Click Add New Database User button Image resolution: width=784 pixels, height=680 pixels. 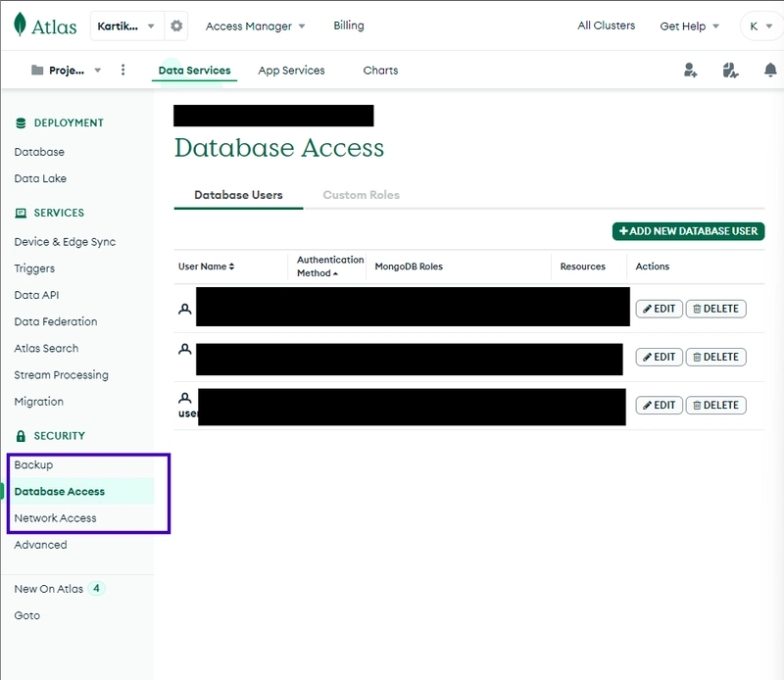(688, 231)
